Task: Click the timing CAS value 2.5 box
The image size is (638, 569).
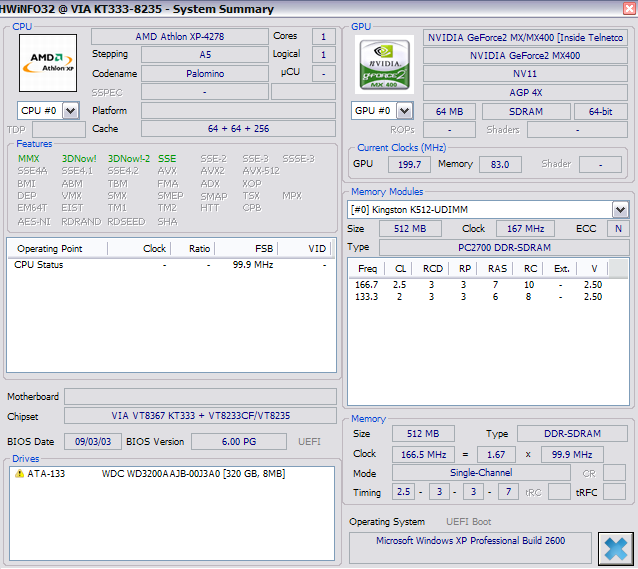Action: (403, 492)
